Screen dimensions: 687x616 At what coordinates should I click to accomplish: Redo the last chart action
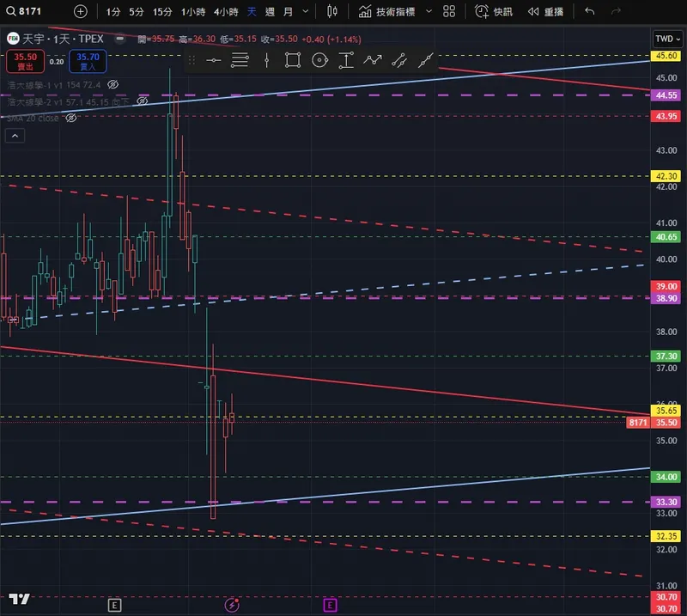pos(616,11)
